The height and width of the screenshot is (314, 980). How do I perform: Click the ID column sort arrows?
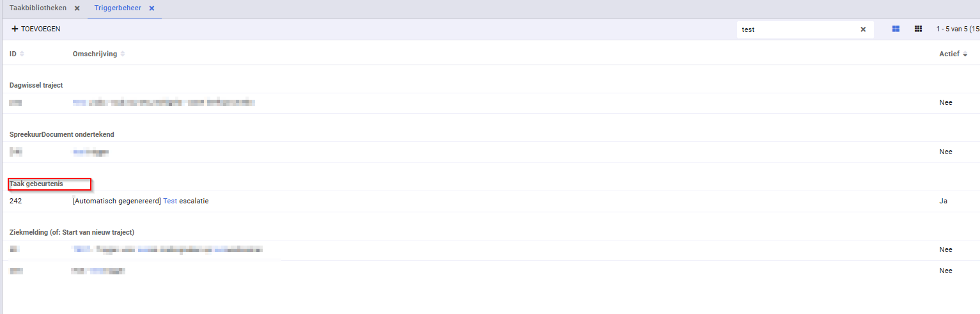click(x=22, y=54)
